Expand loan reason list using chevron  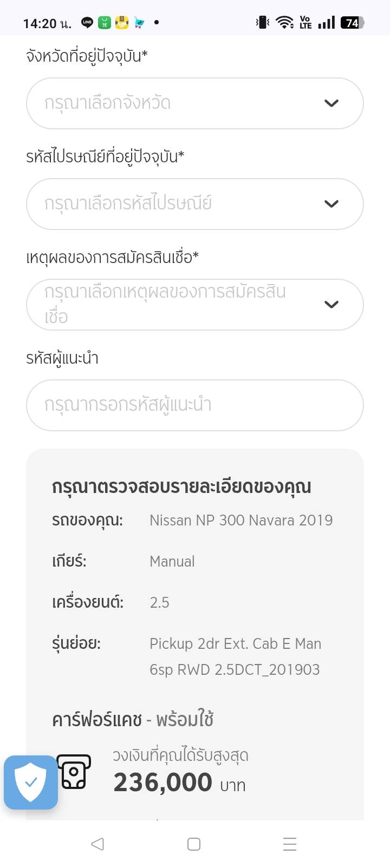point(331,305)
